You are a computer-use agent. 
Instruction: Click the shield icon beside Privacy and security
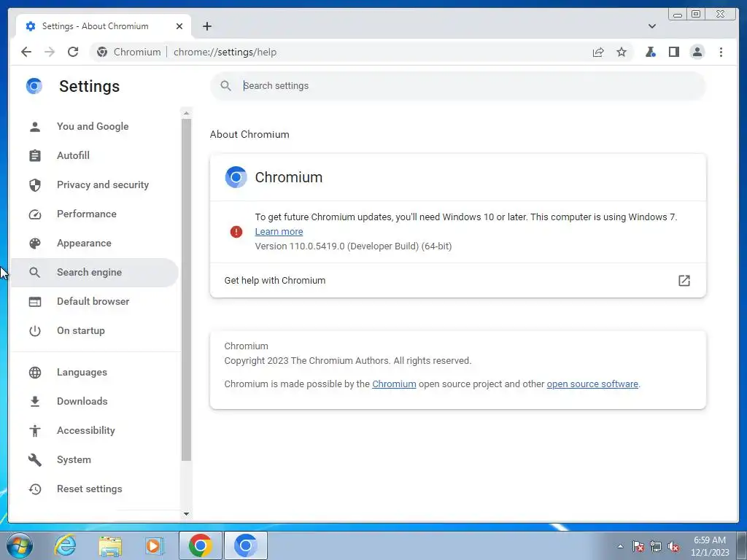pyautogui.click(x=35, y=184)
